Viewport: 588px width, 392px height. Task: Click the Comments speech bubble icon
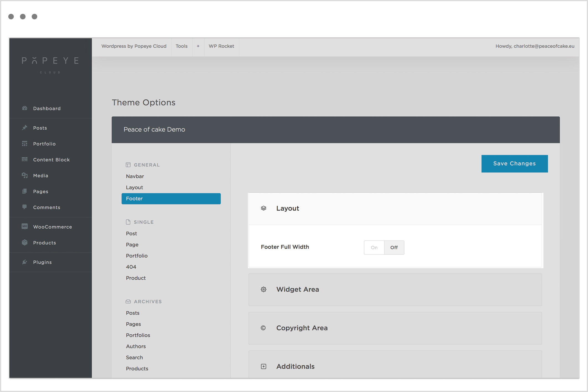point(25,207)
